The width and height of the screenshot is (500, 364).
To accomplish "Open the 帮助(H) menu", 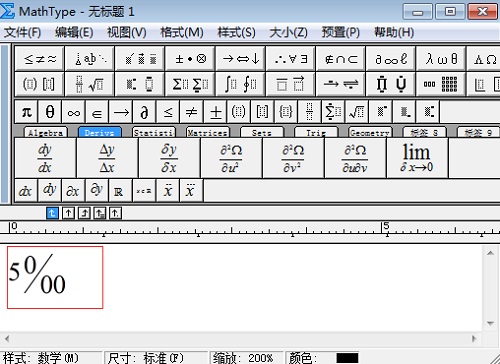I will [x=394, y=32].
